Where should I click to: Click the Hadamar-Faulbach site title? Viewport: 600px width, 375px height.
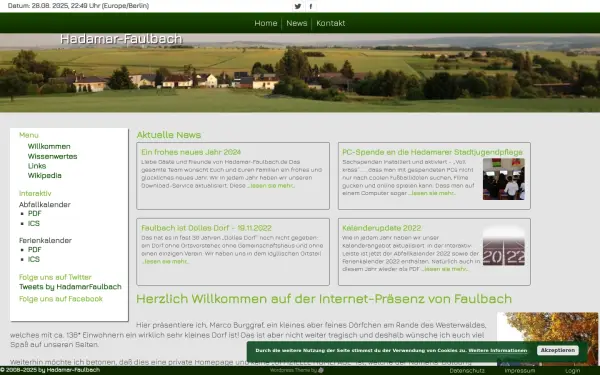point(121,39)
